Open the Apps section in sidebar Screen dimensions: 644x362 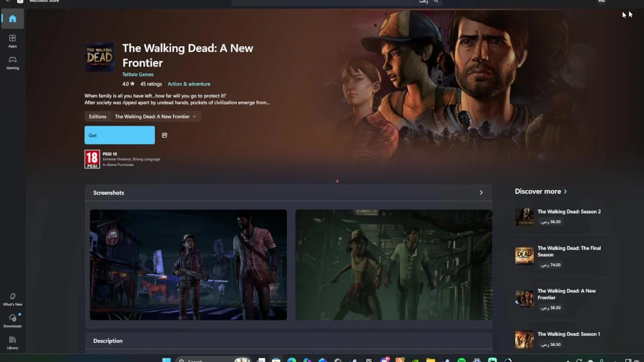(13, 41)
